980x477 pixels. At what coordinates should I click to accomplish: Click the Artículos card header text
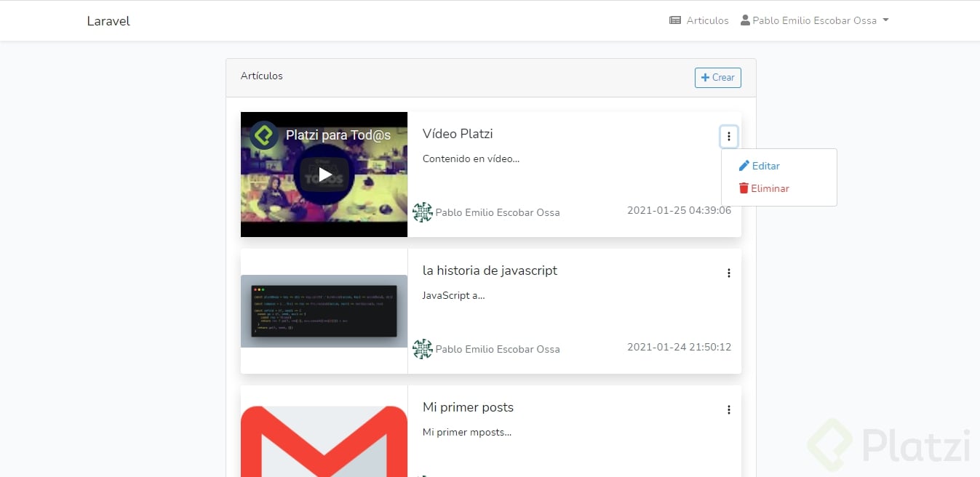(x=262, y=76)
